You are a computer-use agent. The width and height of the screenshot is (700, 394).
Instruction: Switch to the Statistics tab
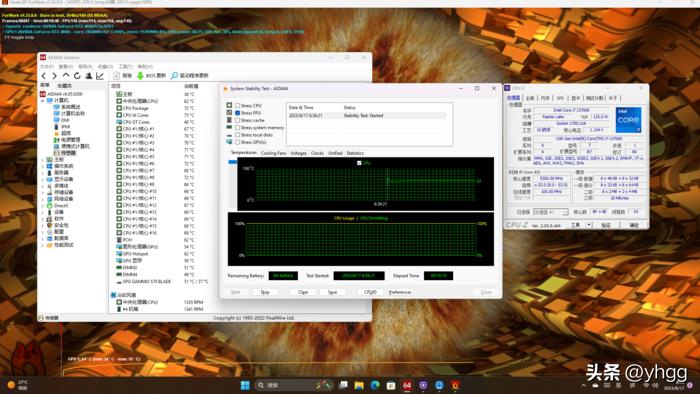[355, 153]
